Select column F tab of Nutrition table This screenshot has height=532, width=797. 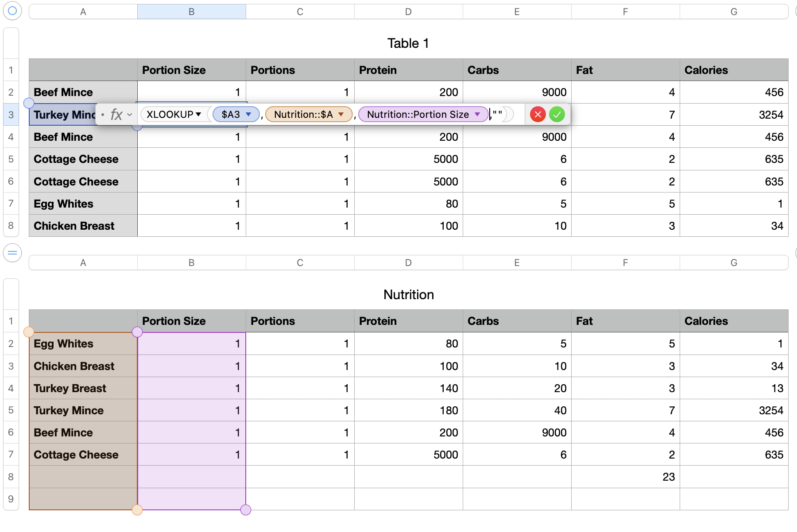[626, 263]
